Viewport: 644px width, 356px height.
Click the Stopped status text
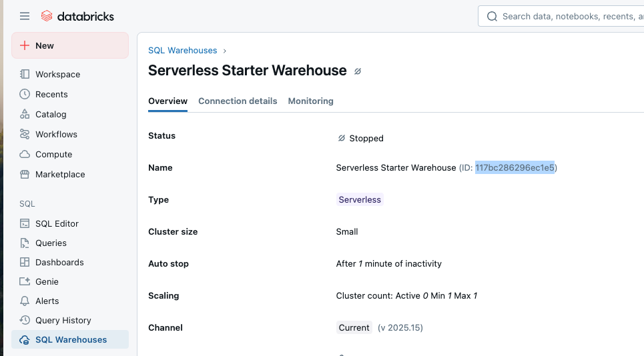click(x=366, y=139)
